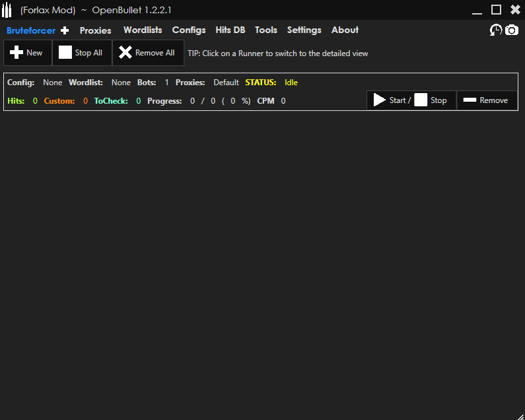The height and width of the screenshot is (420, 525).
Task: Click the TIP text about detailed view
Action: click(277, 53)
